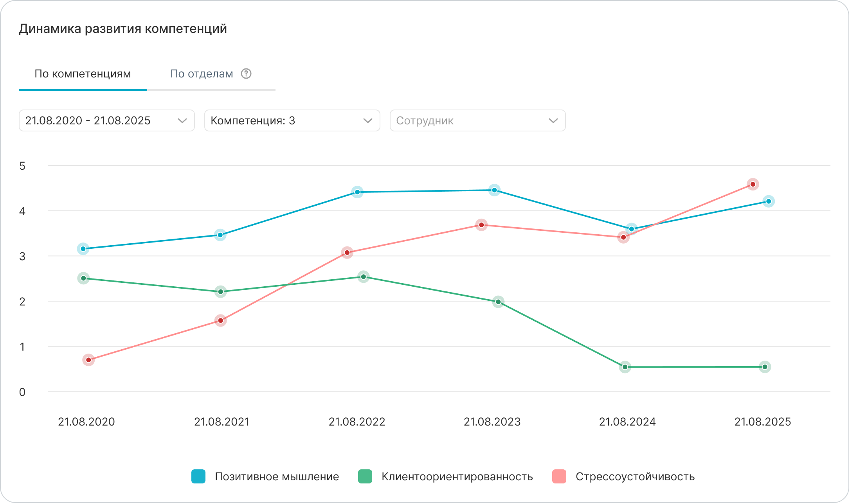Toggle the Позитивное мышление legend swatch
The width and height of the screenshot is (868, 503).
click(198, 476)
